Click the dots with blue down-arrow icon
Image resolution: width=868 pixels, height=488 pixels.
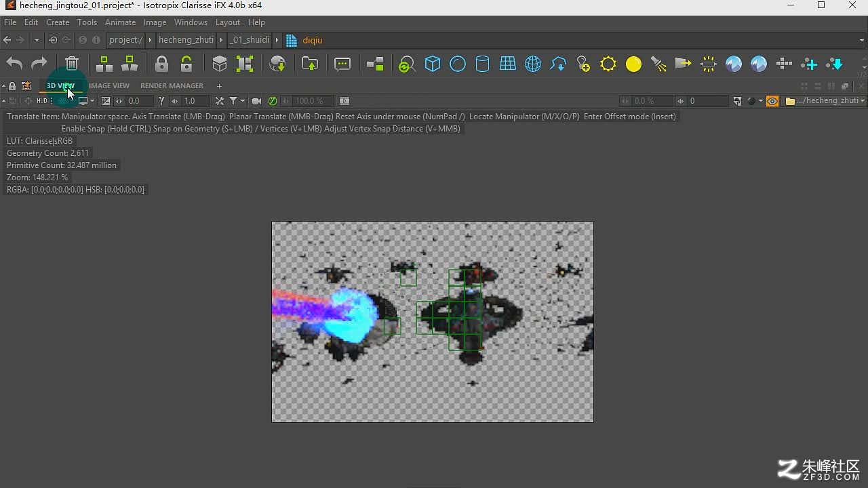point(835,64)
